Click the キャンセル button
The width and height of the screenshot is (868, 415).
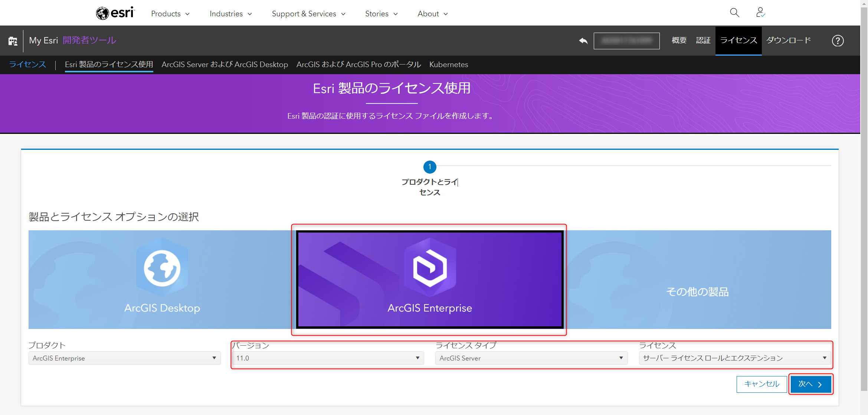pos(761,384)
